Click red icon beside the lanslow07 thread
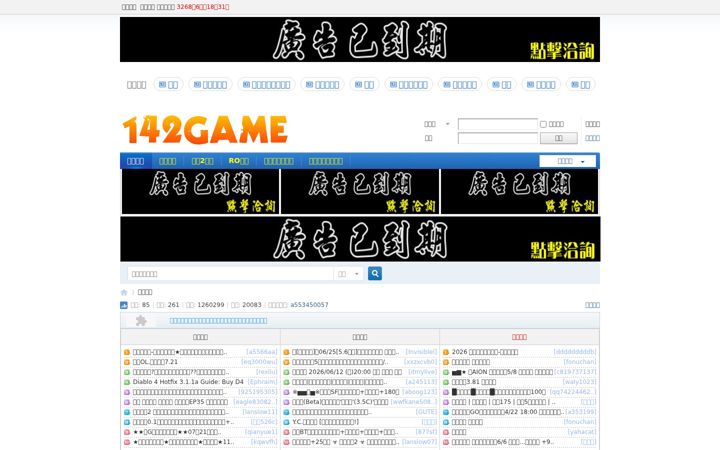The image size is (720, 450). point(286,442)
